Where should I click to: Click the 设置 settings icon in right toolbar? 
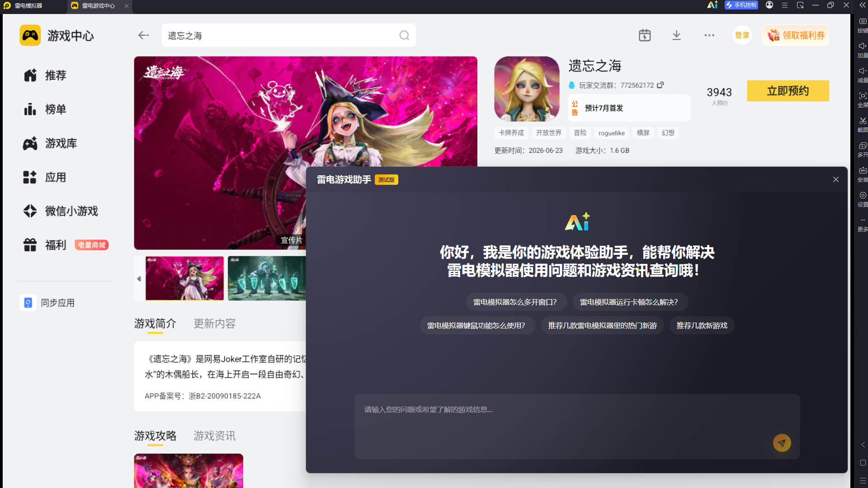[x=863, y=195]
